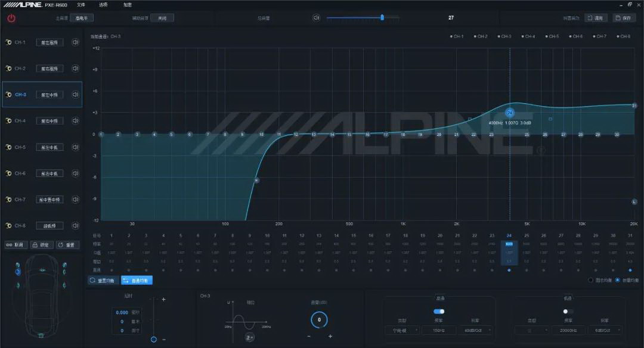Mute channel CH-1
This screenshot has width=644, height=348.
[x=75, y=42]
